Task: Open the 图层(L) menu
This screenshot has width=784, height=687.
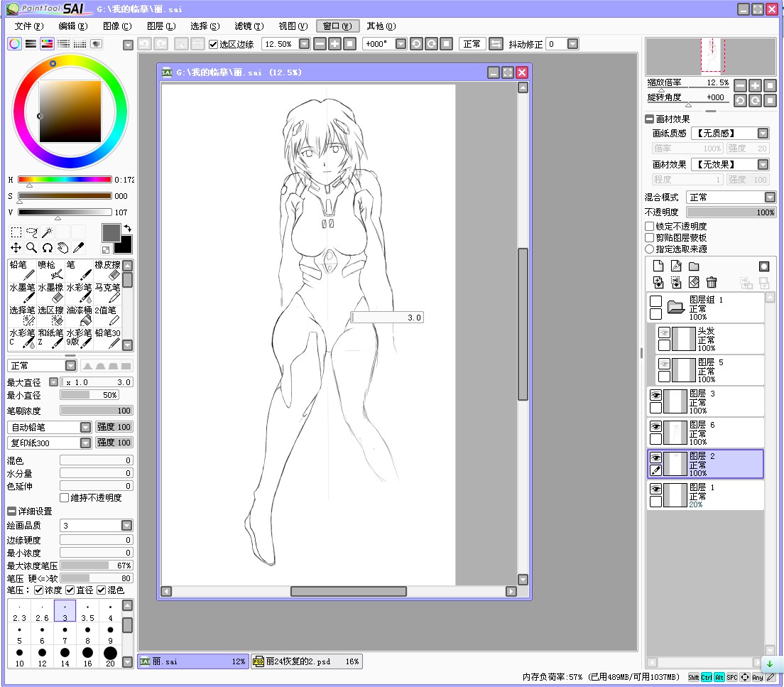Action: click(161, 26)
